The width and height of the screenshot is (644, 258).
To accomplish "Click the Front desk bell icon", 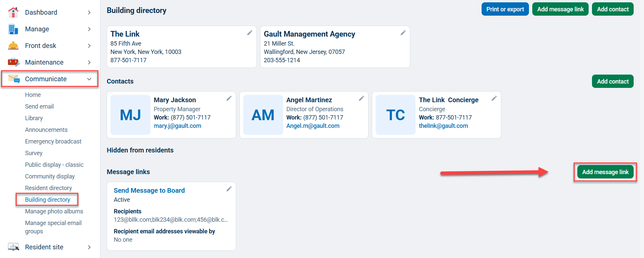I will tap(13, 46).
